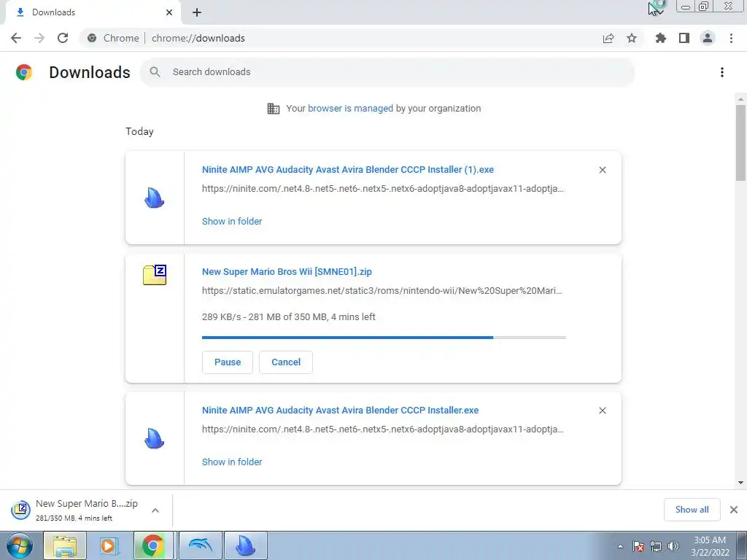Screen dimensions: 747x560
Task: Go back using the browser back arrow
Action: click(x=16, y=38)
